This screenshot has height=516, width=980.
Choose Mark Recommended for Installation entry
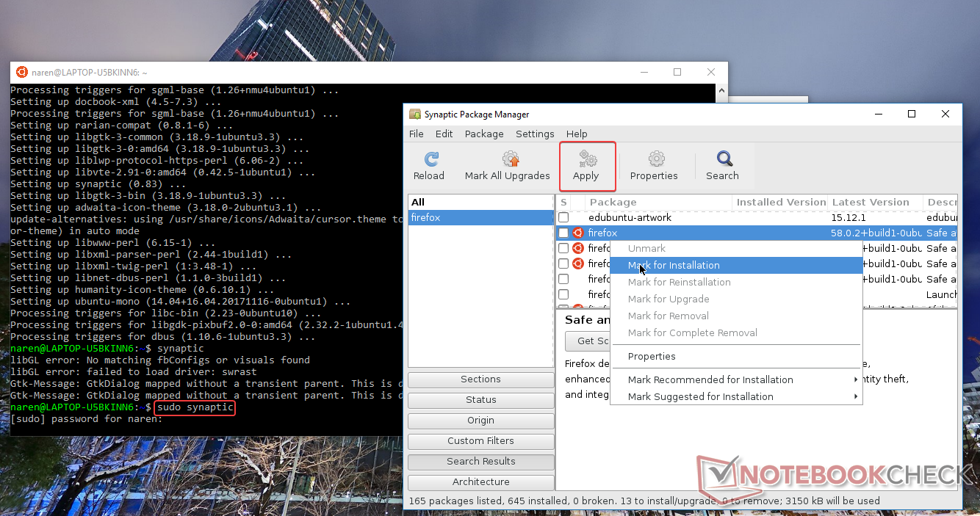tap(736, 379)
